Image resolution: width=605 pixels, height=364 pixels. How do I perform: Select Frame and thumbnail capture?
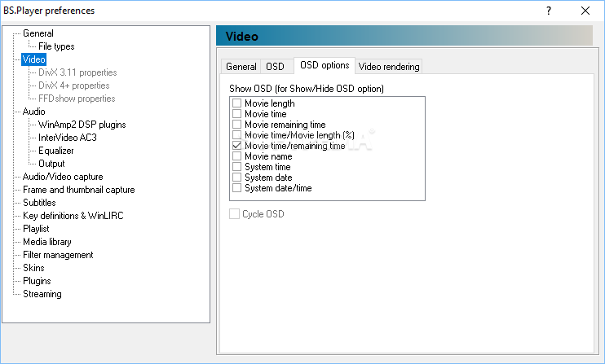coord(79,190)
